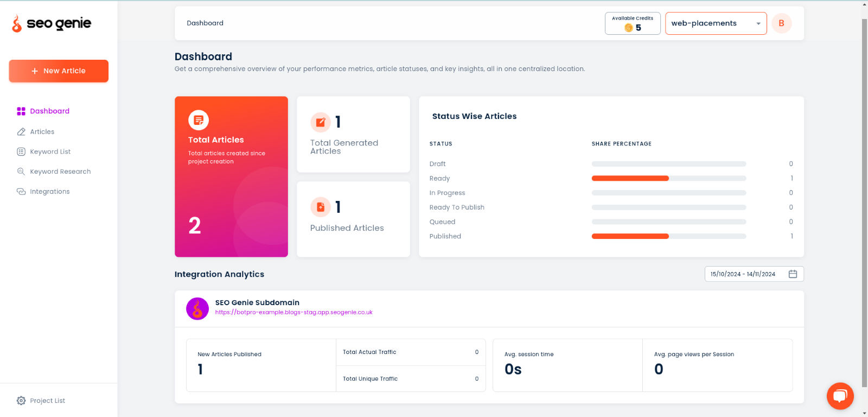Click the Articles pencil icon
This screenshot has width=868, height=417.
[x=21, y=132]
